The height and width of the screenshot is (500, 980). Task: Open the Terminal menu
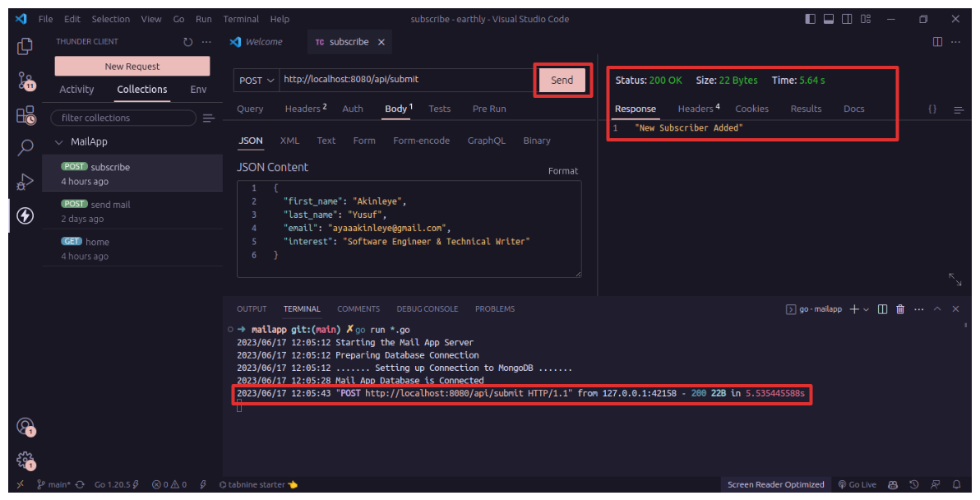point(240,19)
